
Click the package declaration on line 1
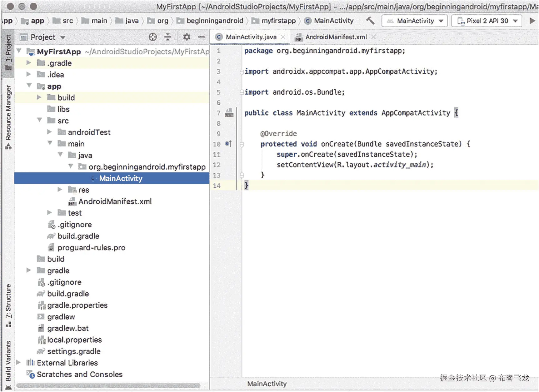point(325,51)
